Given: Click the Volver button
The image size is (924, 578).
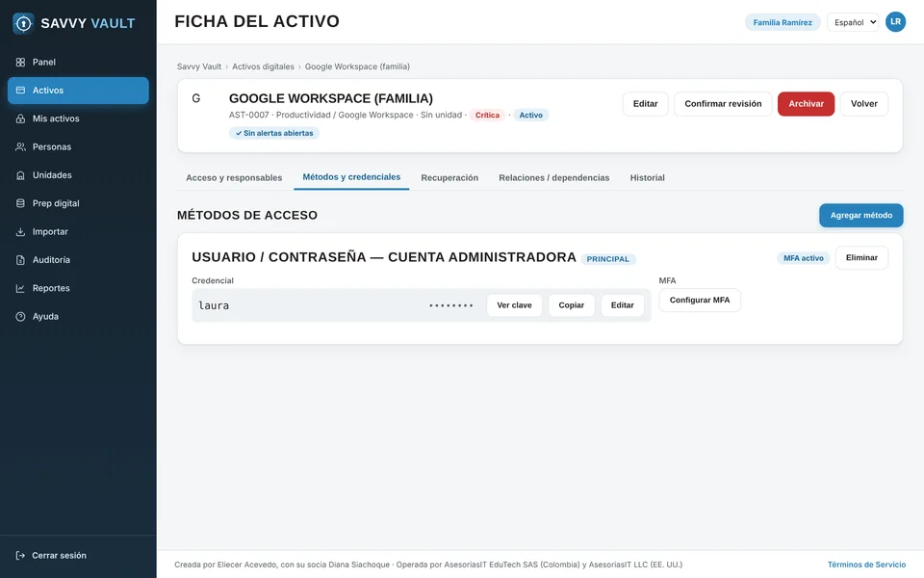Looking at the screenshot, I should [x=864, y=104].
